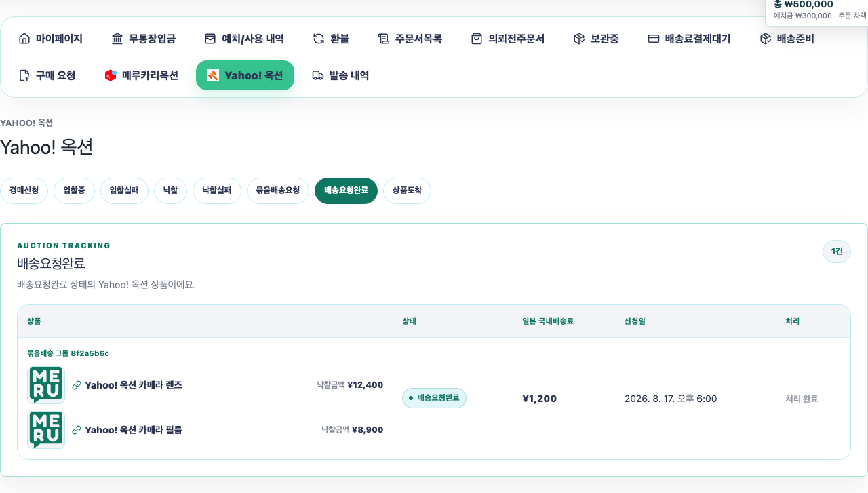Image resolution: width=868 pixels, height=493 pixels.
Task: Click the ¥1,200 shipping fee value
Action: pos(540,399)
